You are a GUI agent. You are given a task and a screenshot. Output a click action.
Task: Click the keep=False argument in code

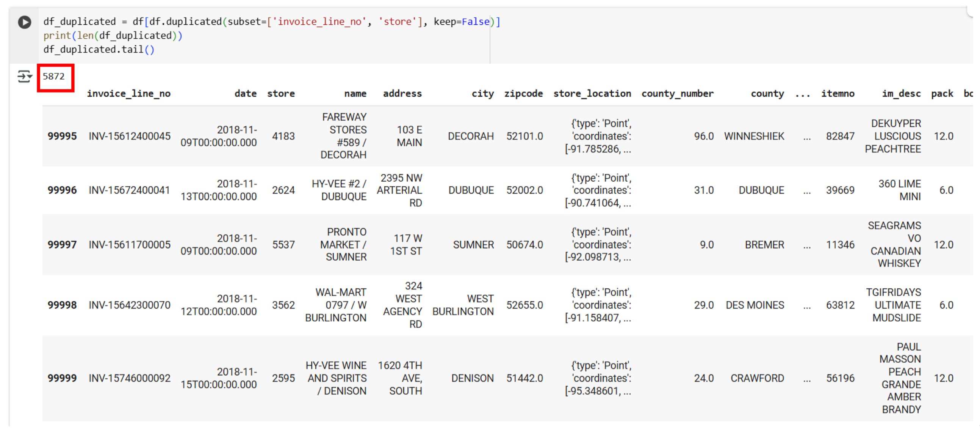(461, 22)
